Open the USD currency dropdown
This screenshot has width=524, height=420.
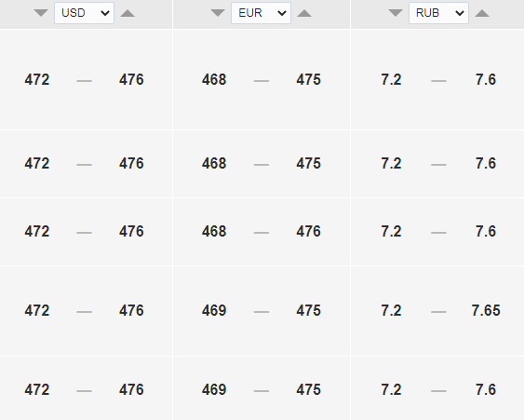84,13
